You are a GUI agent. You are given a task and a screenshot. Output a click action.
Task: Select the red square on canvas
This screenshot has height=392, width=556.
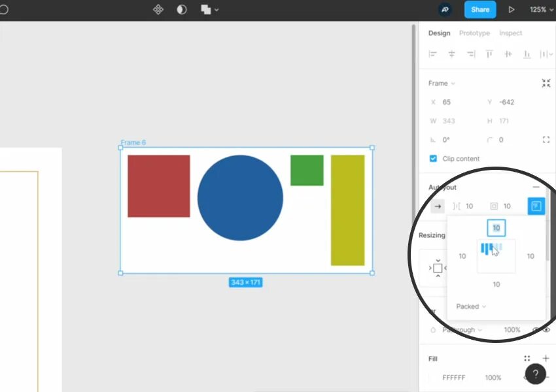tap(159, 186)
